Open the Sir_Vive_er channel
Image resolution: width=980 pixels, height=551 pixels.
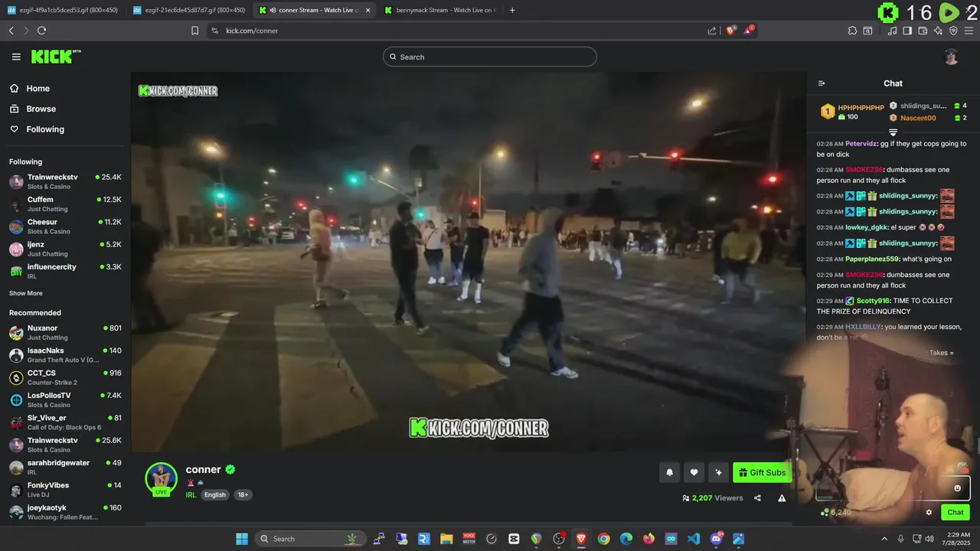click(65, 422)
